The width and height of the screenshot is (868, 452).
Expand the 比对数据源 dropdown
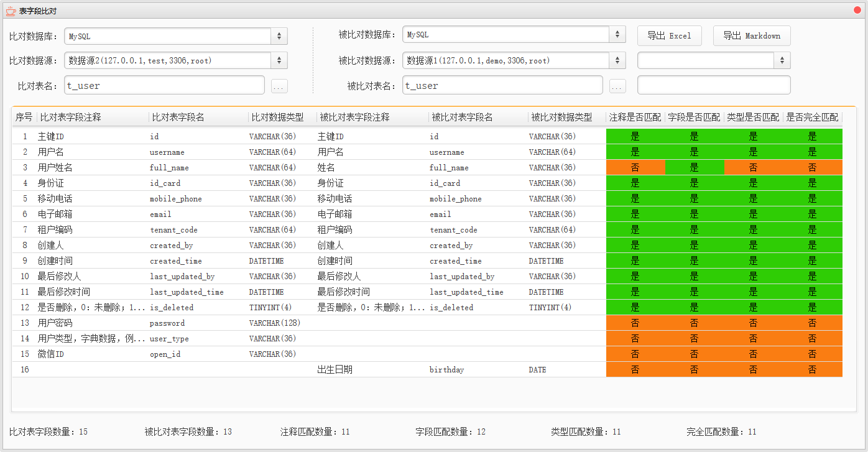(x=175, y=60)
